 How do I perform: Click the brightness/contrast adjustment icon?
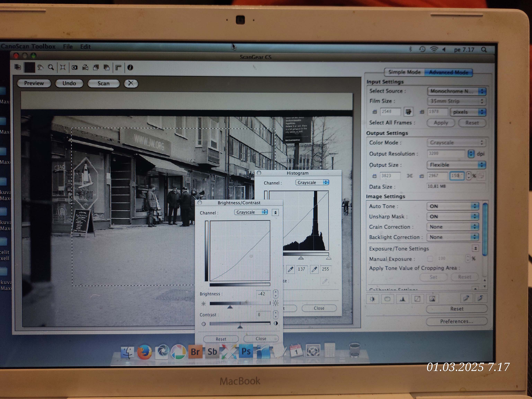[x=373, y=299]
